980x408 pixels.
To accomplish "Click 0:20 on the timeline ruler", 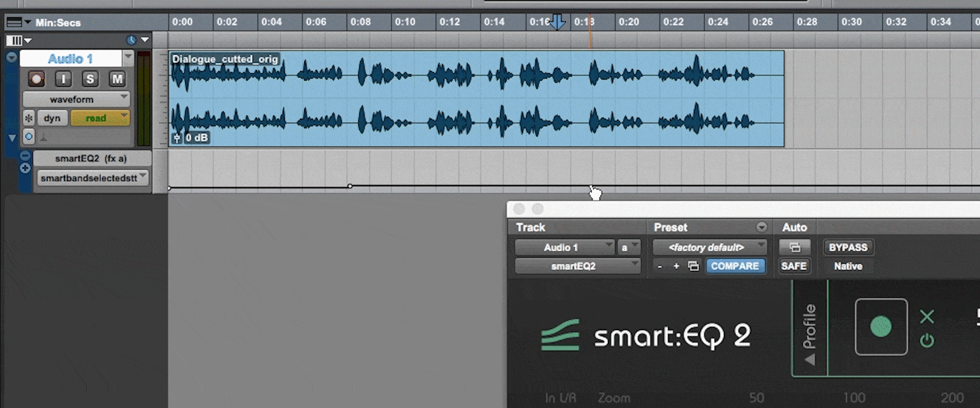I will (629, 22).
